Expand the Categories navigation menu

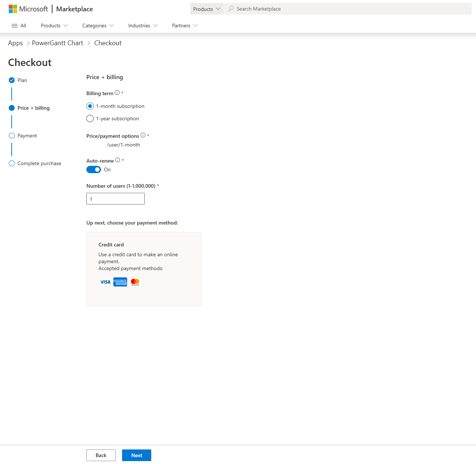click(98, 26)
